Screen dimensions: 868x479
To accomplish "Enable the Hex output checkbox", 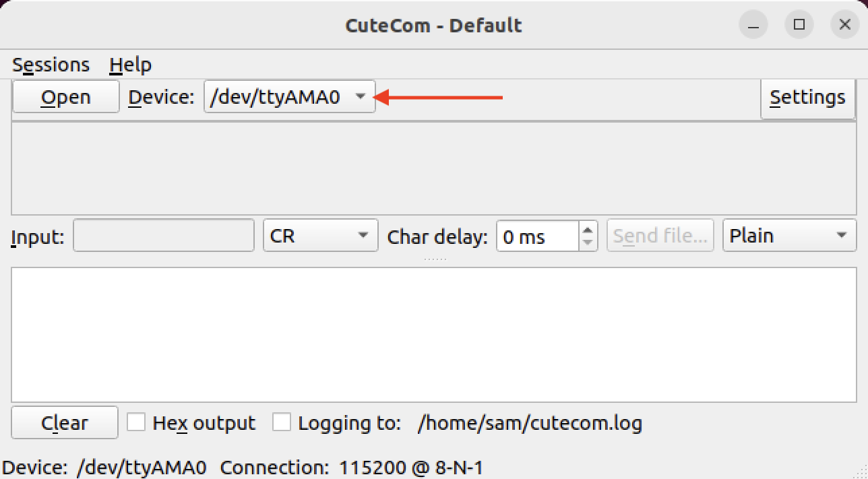I will pyautogui.click(x=137, y=422).
